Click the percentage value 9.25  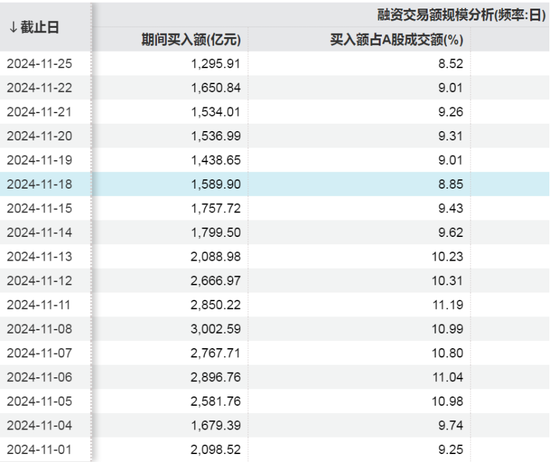tap(451, 450)
